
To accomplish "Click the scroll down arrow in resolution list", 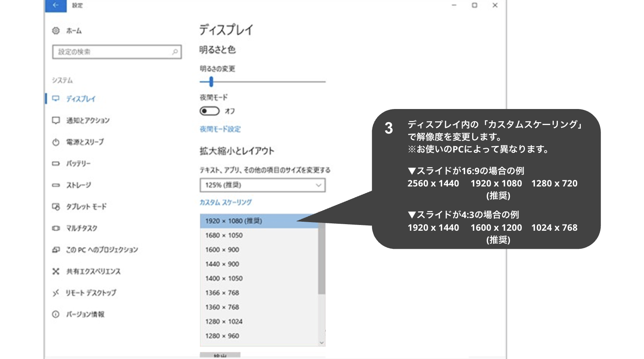I will 322,343.
